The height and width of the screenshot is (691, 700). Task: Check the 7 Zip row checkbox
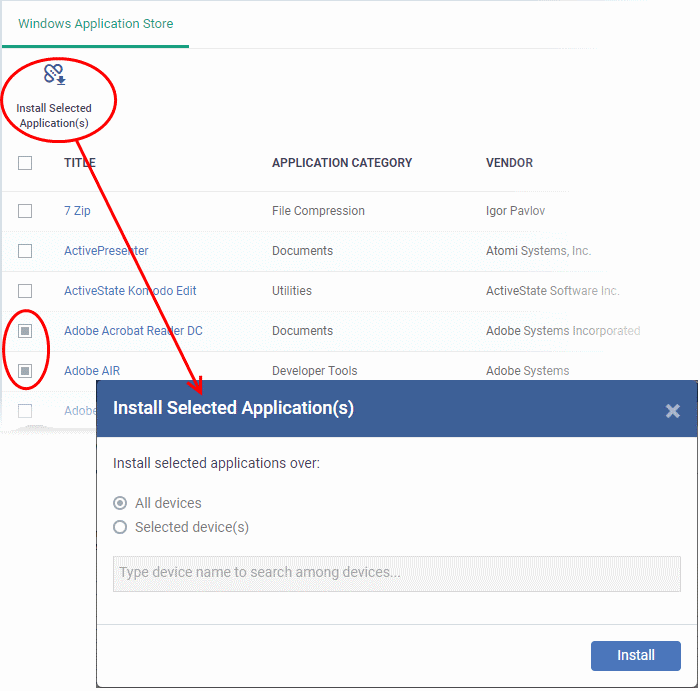[x=25, y=211]
